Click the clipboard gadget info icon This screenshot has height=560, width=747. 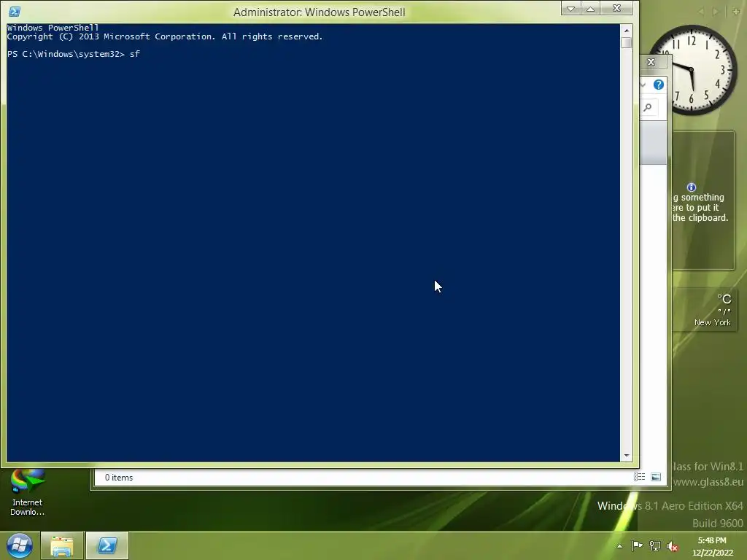coord(692,187)
